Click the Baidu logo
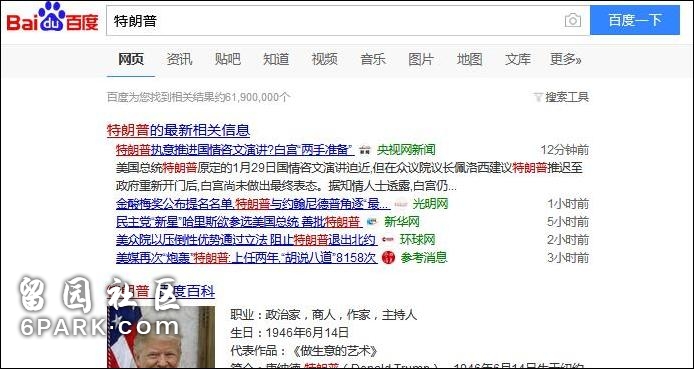The height and width of the screenshot is (369, 694). [52, 18]
